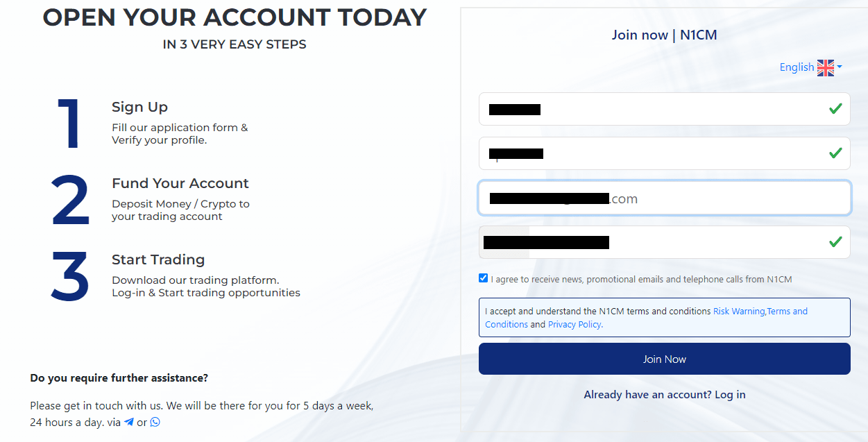This screenshot has width=868, height=442.
Task: Open the Privacy Policy link
Action: (575, 325)
